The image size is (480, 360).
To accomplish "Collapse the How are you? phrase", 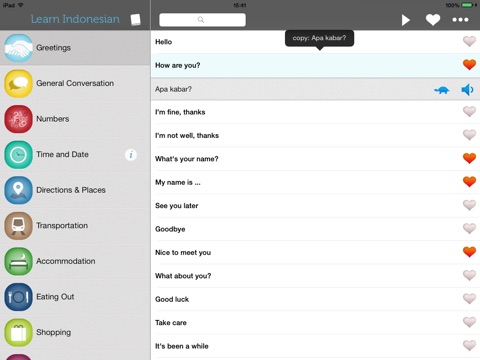I will click(315, 65).
